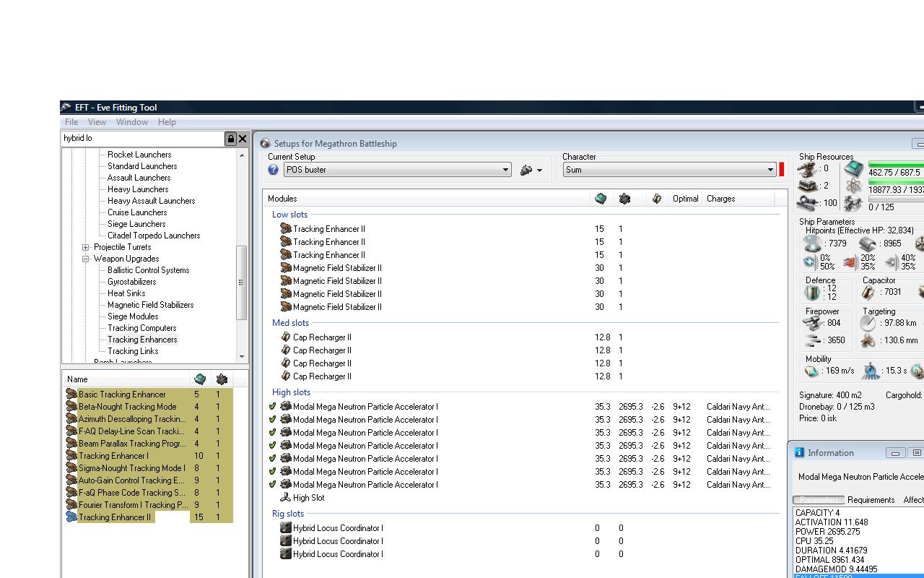The width and height of the screenshot is (924, 578).
Task: Clear the module search with the X icon
Action: (243, 138)
